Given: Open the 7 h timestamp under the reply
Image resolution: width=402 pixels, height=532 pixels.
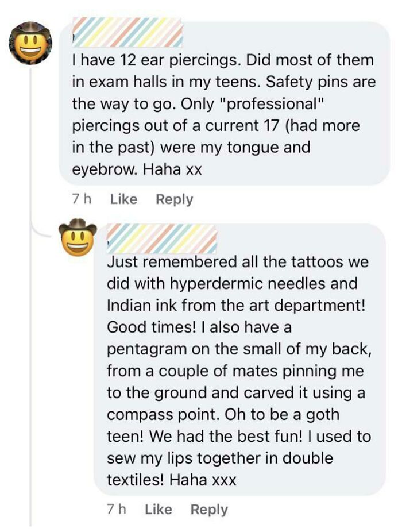Looking at the screenshot, I should 117,509.
